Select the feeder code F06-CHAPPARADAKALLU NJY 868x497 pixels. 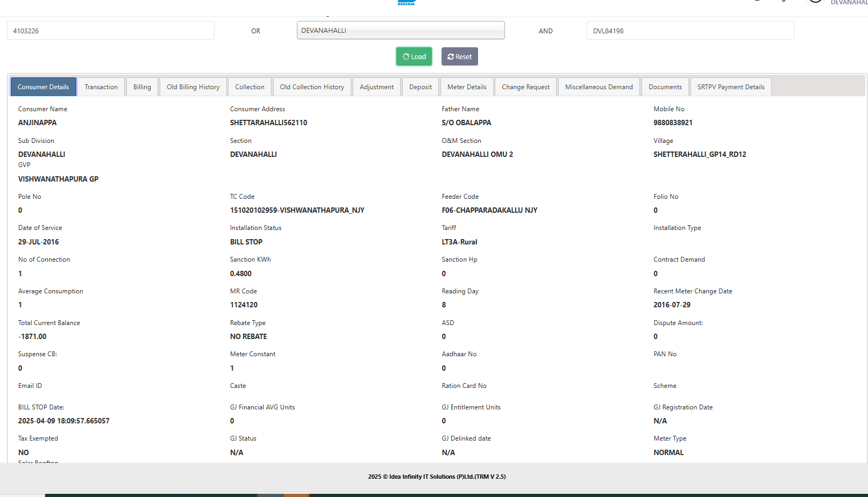[490, 210]
